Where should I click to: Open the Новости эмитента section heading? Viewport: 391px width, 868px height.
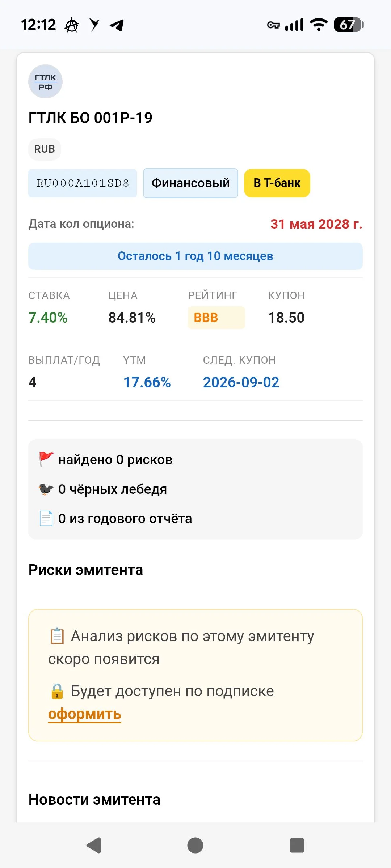(94, 800)
